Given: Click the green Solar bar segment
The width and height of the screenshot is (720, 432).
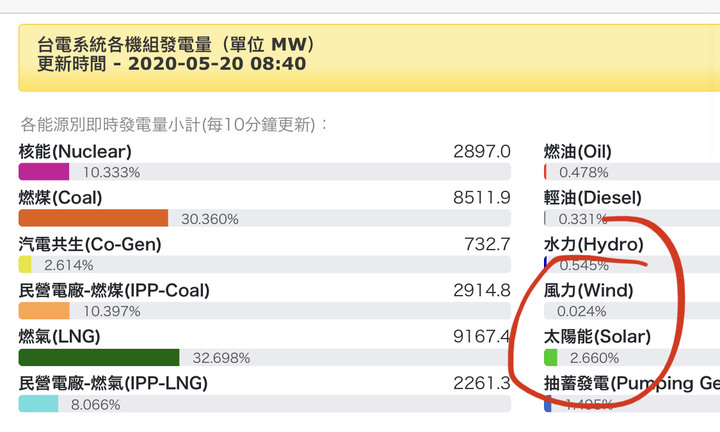Looking at the screenshot, I should [x=551, y=357].
